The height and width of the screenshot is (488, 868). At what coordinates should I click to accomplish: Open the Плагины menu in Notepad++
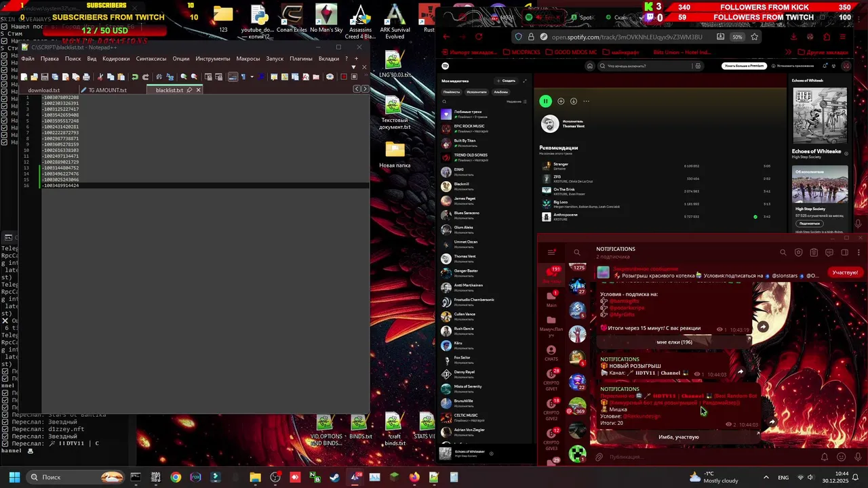coord(301,58)
